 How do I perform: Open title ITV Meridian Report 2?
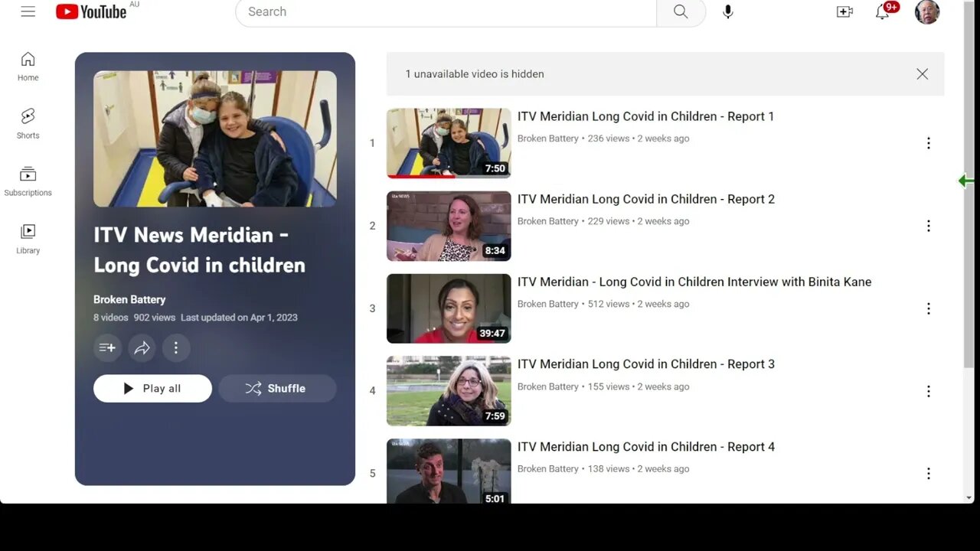[646, 199]
